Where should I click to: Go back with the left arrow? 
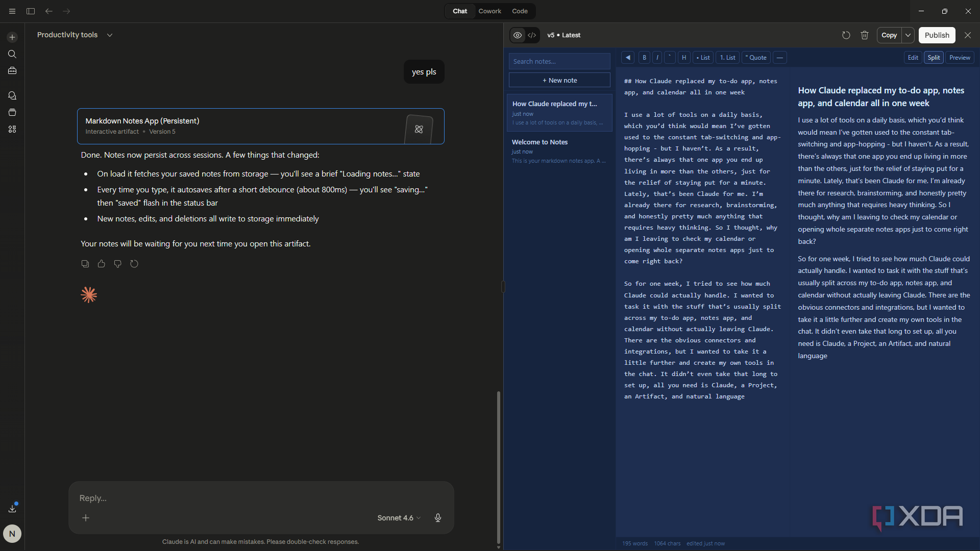coord(49,11)
